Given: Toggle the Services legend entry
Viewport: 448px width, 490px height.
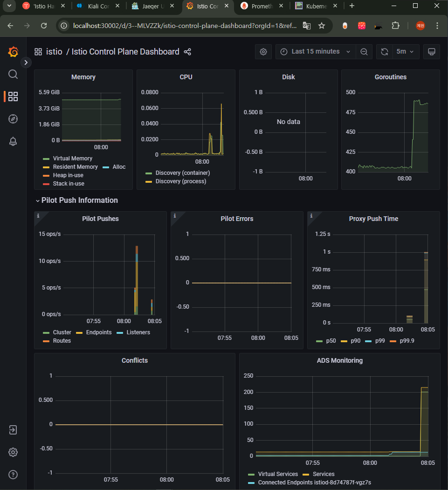Looking at the screenshot, I should click(x=324, y=474).
